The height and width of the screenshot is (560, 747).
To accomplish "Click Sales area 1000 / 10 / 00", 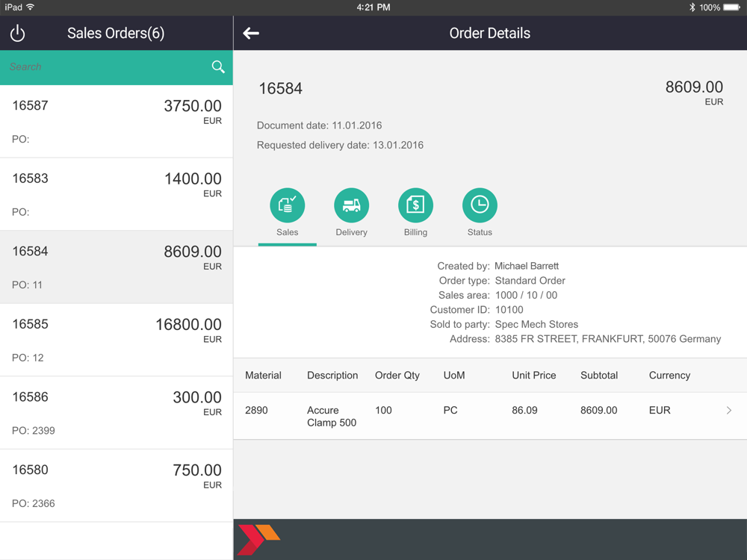I will click(x=526, y=295).
